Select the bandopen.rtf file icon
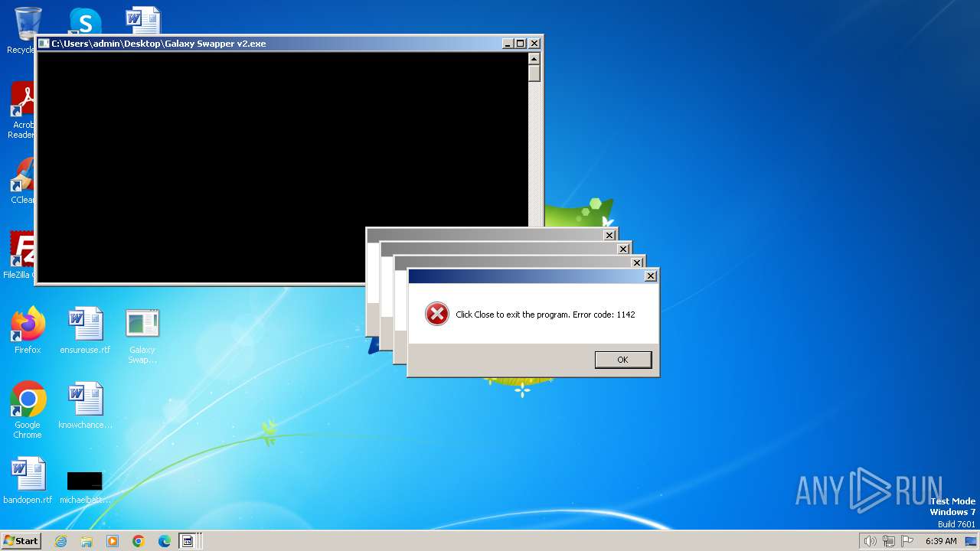Image resolution: width=980 pixels, height=551 pixels. [28, 481]
